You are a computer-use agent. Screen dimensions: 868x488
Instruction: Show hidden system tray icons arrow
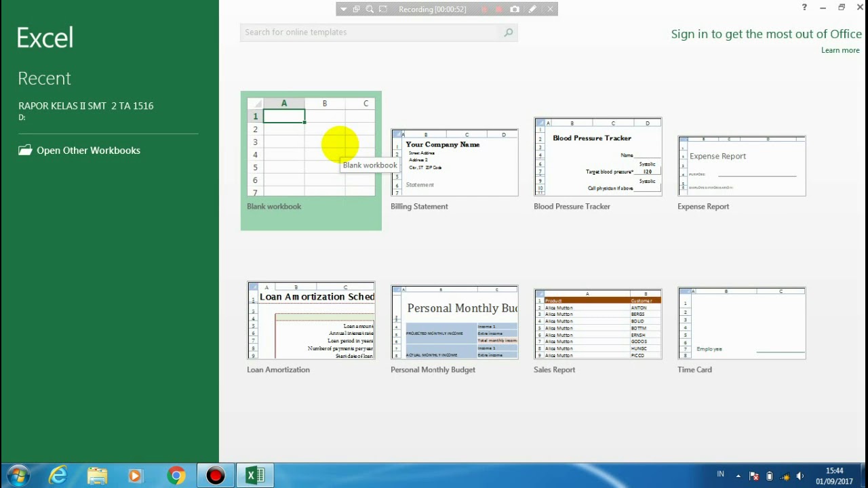pyautogui.click(x=738, y=476)
